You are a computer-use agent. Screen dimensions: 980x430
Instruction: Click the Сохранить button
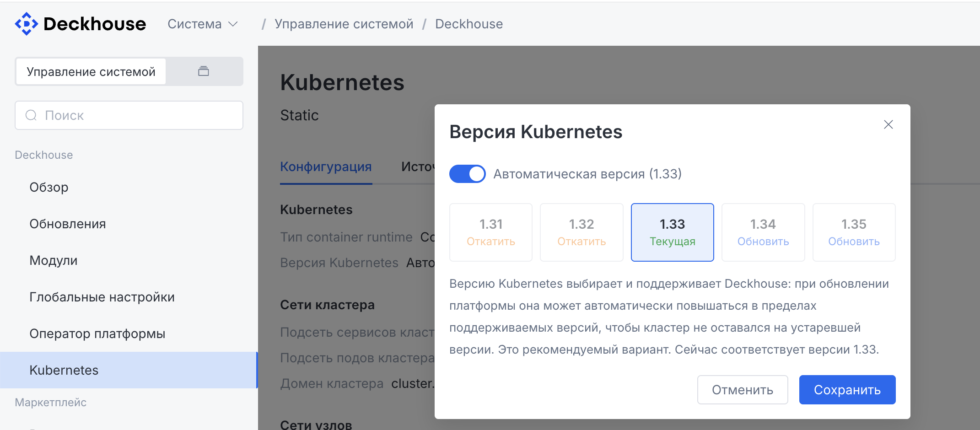coord(847,390)
